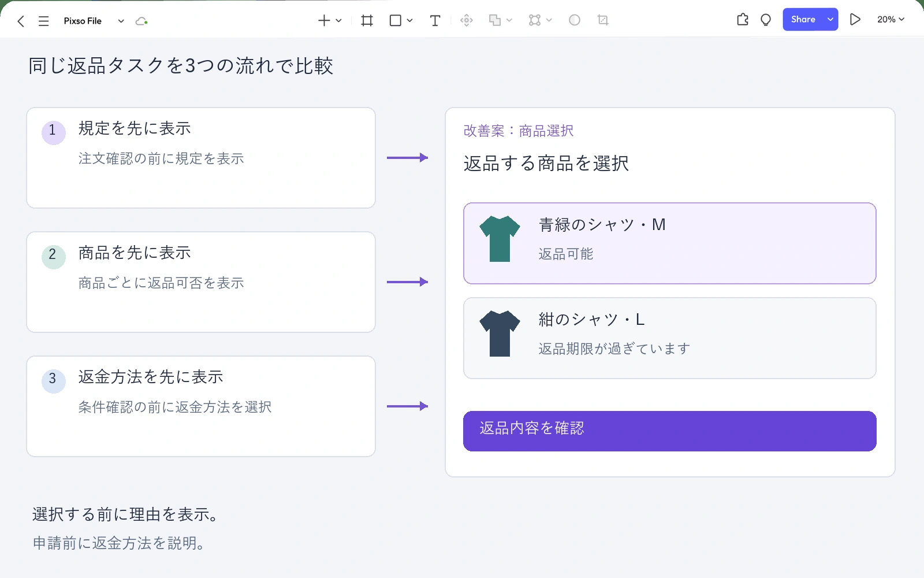
Task: Open the hamburger main menu
Action: pyautogui.click(x=43, y=21)
